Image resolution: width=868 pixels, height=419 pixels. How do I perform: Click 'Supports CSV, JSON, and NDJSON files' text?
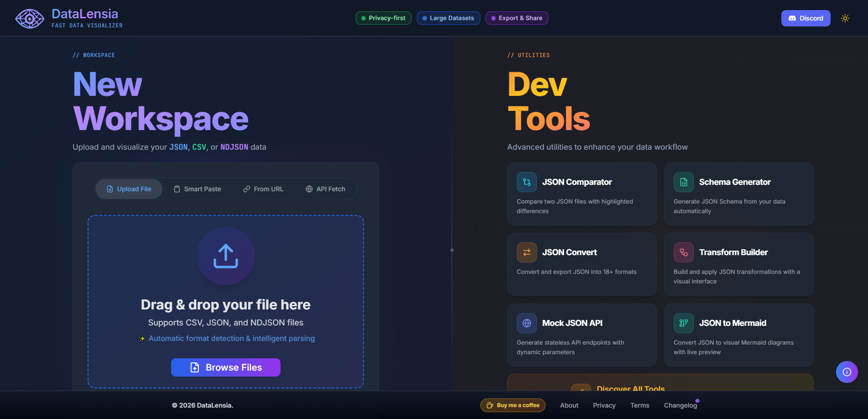pyautogui.click(x=226, y=323)
